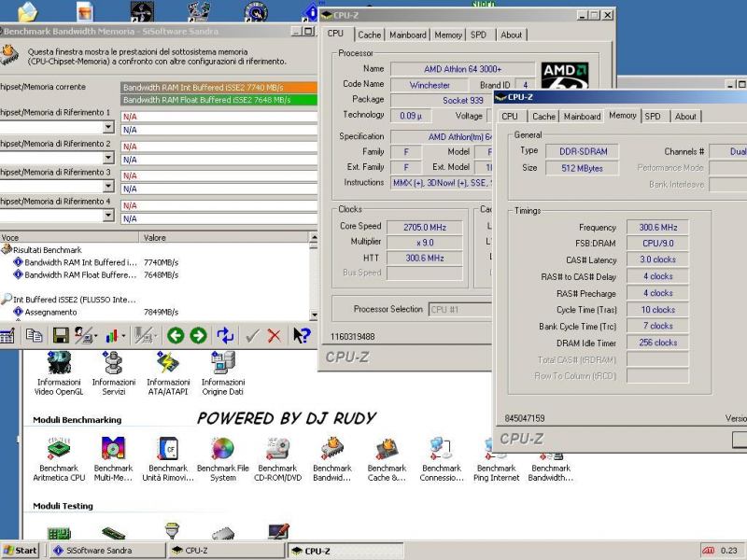
Task: Click the table with pencil toolbar icon
Action: (x=7, y=336)
